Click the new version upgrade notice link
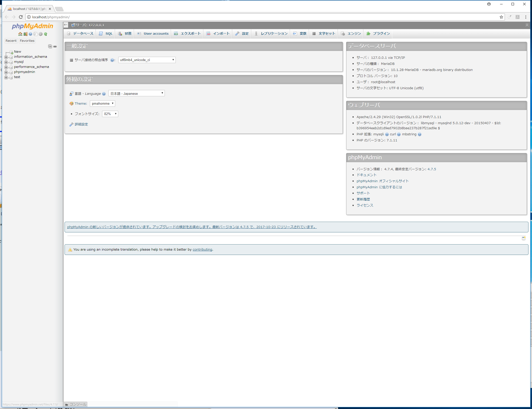The height and width of the screenshot is (409, 532). pyautogui.click(x=192, y=227)
